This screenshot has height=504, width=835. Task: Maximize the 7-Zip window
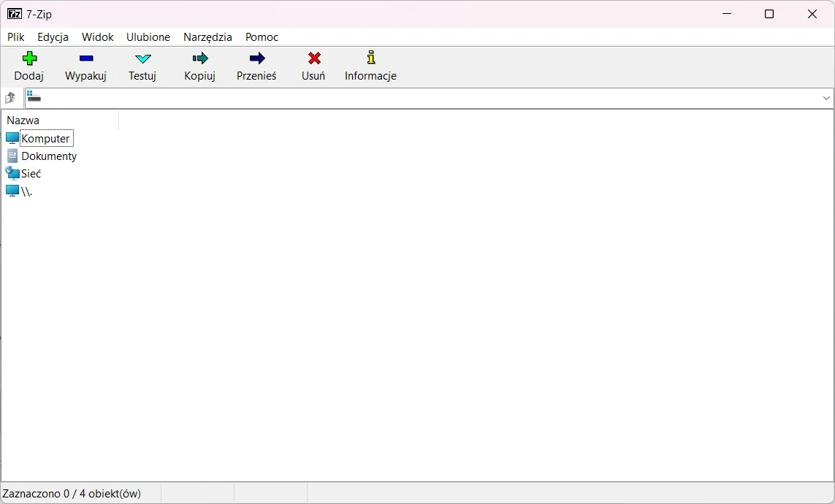tap(769, 14)
